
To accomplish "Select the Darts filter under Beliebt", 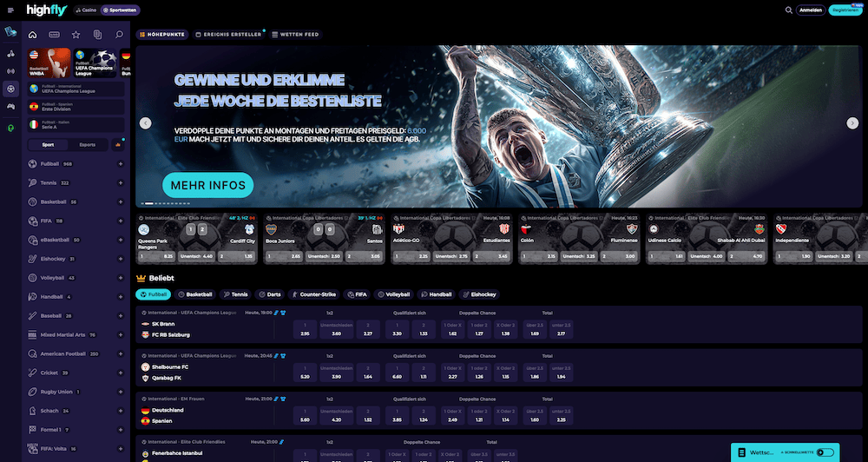I will (271, 294).
